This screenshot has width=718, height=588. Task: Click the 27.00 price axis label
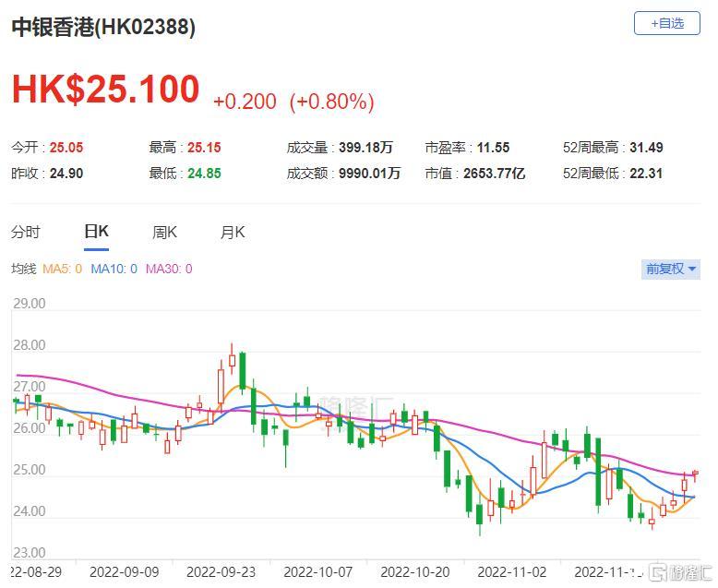tap(30, 387)
